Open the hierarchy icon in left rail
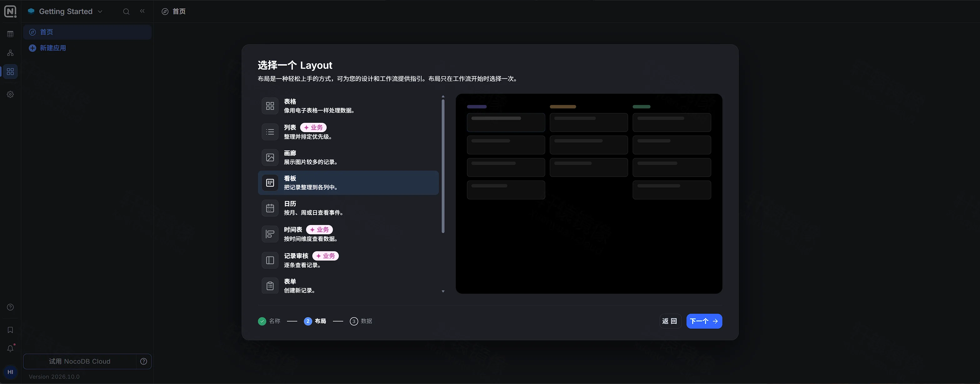980x384 pixels. [10, 53]
